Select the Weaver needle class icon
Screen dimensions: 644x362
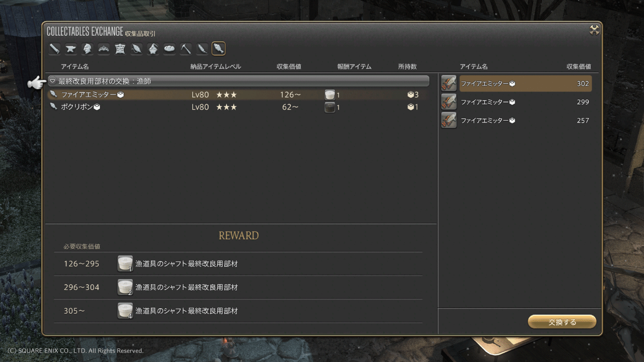pyautogui.click(x=136, y=49)
